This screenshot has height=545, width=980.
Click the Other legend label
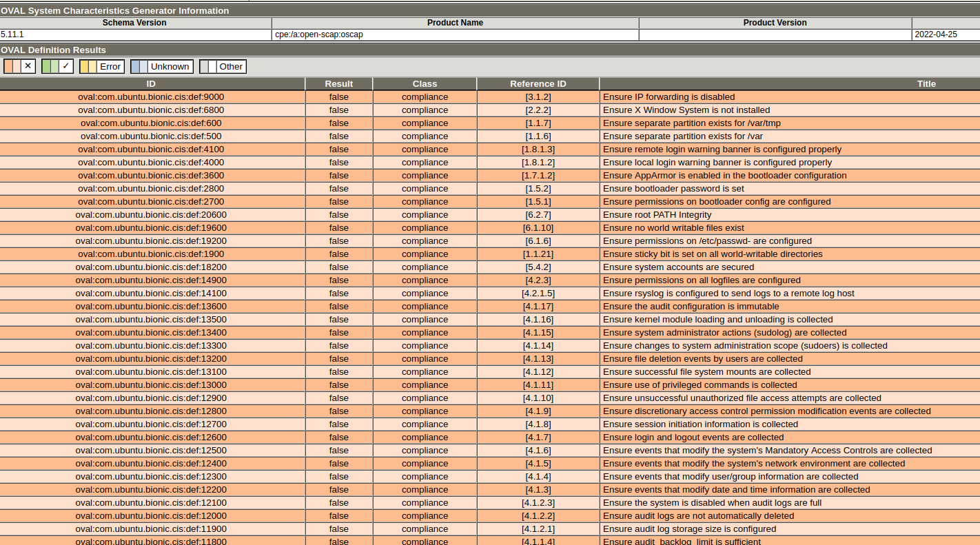[231, 66]
